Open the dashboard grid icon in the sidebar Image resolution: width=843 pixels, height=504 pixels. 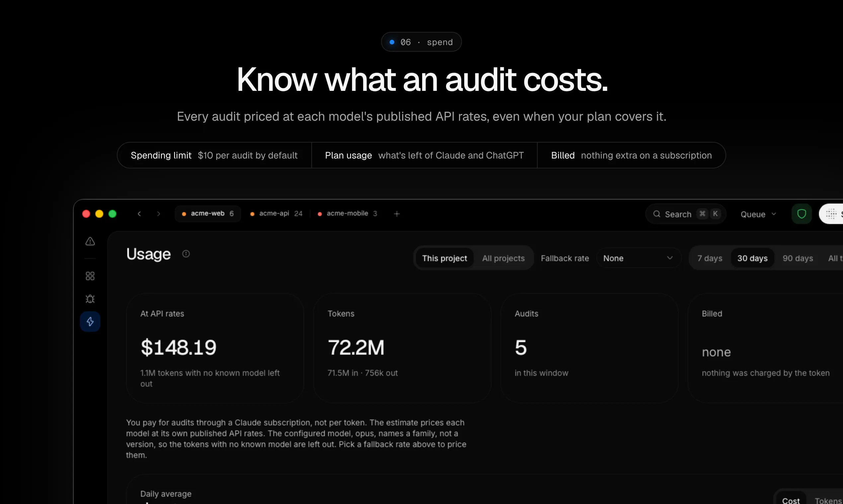pyautogui.click(x=90, y=276)
